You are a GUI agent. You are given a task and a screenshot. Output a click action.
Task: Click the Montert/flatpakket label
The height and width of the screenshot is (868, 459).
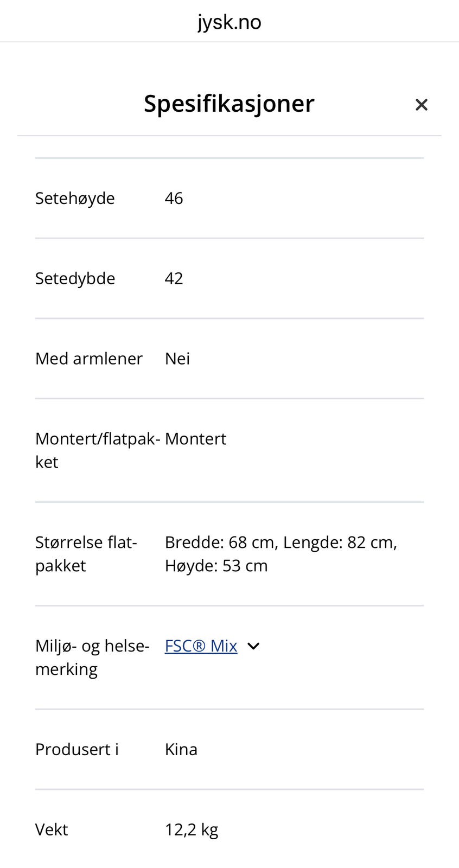pos(98,450)
